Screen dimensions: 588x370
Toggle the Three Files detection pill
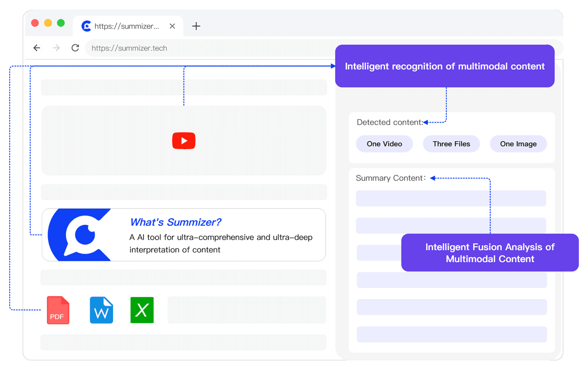(x=451, y=144)
